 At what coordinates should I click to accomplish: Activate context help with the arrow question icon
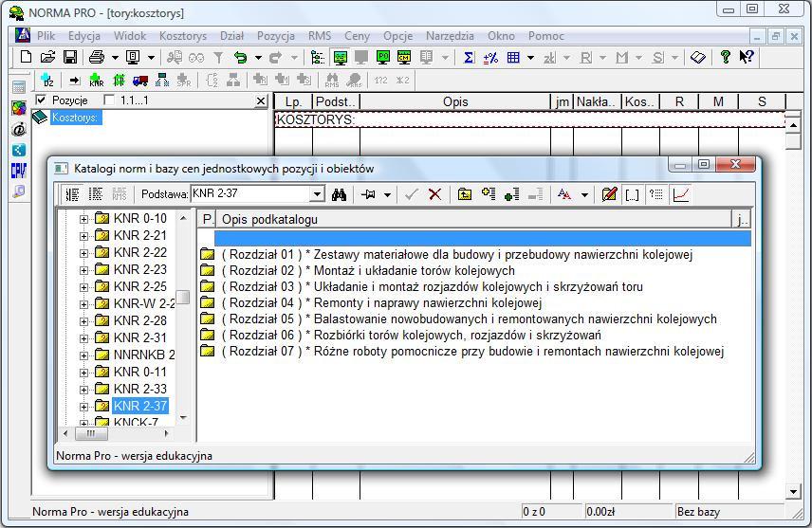(747, 57)
